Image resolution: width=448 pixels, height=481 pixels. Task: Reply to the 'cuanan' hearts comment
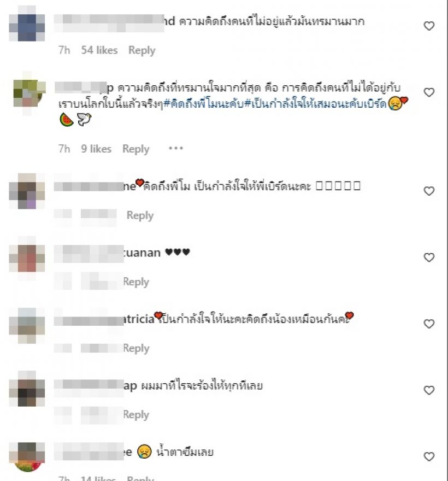[x=136, y=281]
